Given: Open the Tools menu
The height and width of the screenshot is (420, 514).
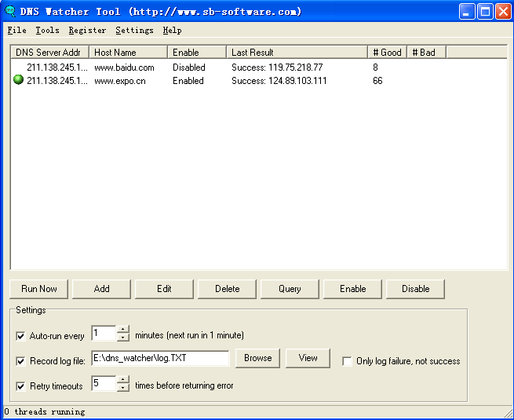Looking at the screenshot, I should (47, 31).
